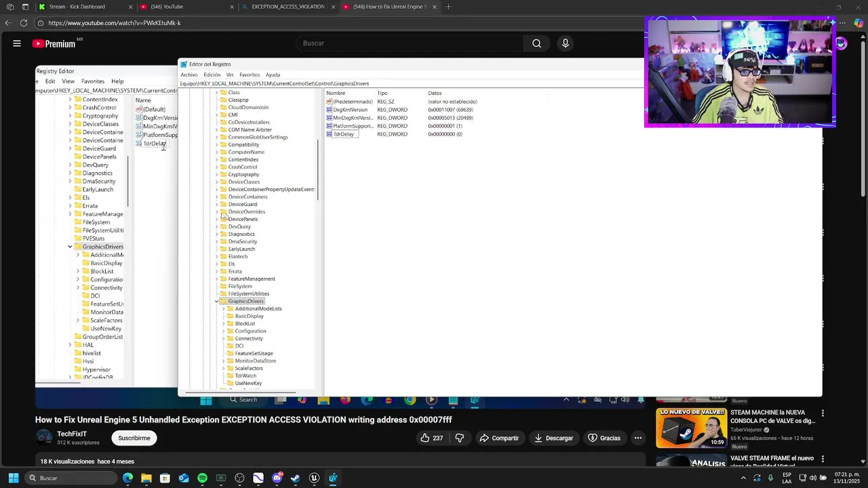Open File Explorer from taskbar
This screenshot has height=488, width=868.
(x=146, y=478)
